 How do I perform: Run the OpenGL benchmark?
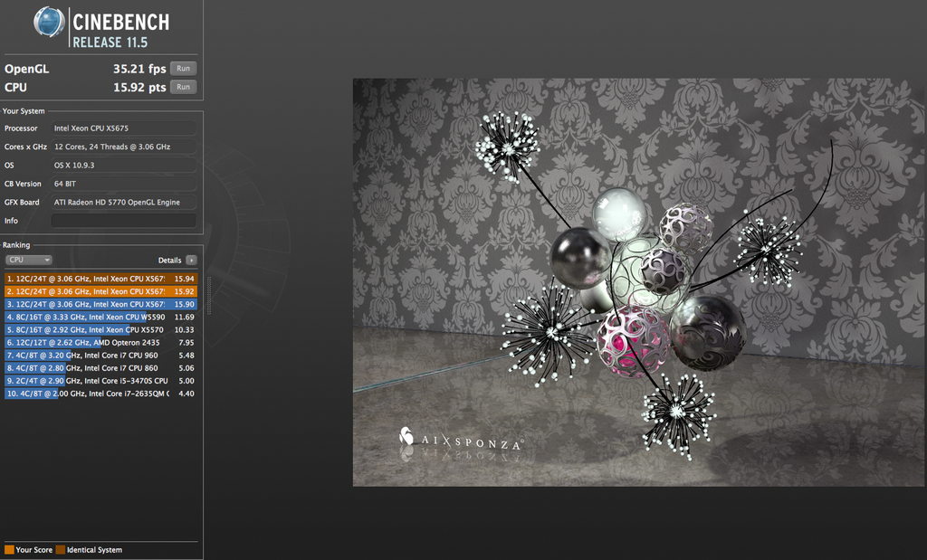pyautogui.click(x=183, y=69)
